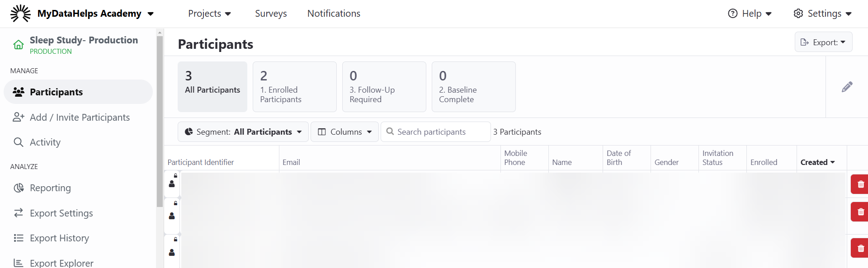The height and width of the screenshot is (268, 868).
Task: Click the second participant person icon
Action: point(172,216)
